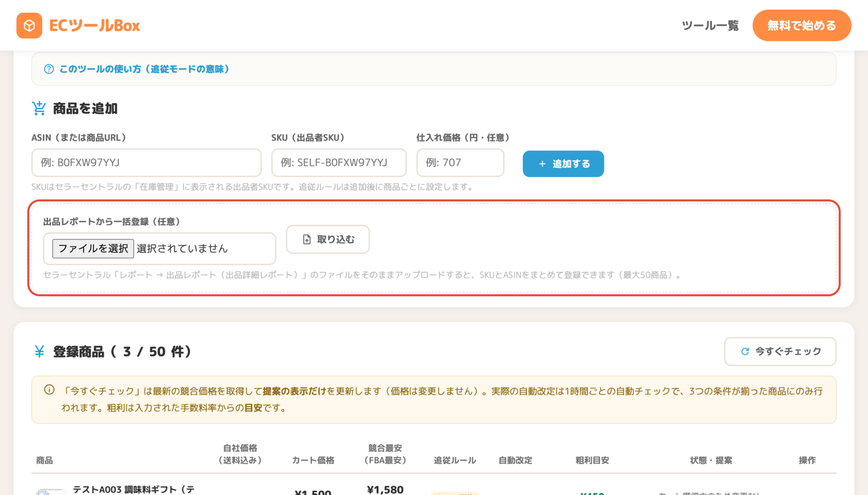Click the yen icon beside 登録商品
The height and width of the screenshot is (495, 868).
click(39, 351)
